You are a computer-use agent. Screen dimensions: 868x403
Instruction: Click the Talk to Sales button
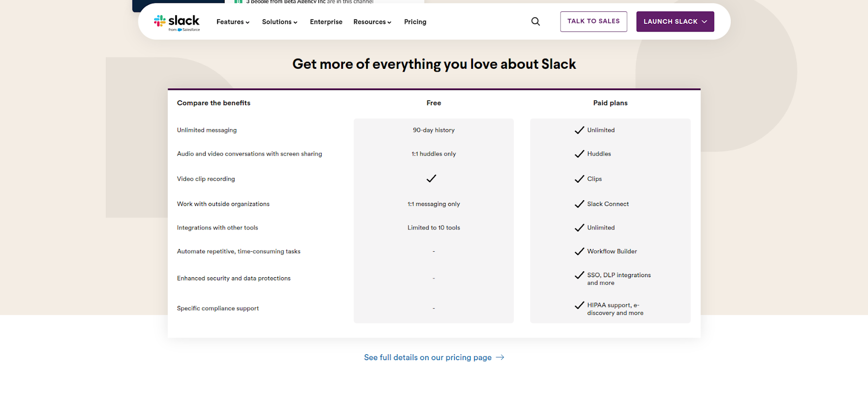593,22
